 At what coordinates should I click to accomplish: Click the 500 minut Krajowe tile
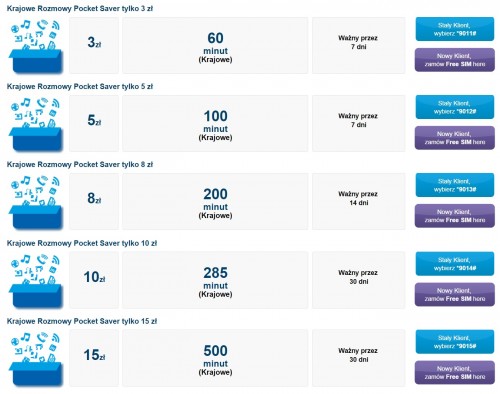pos(215,358)
